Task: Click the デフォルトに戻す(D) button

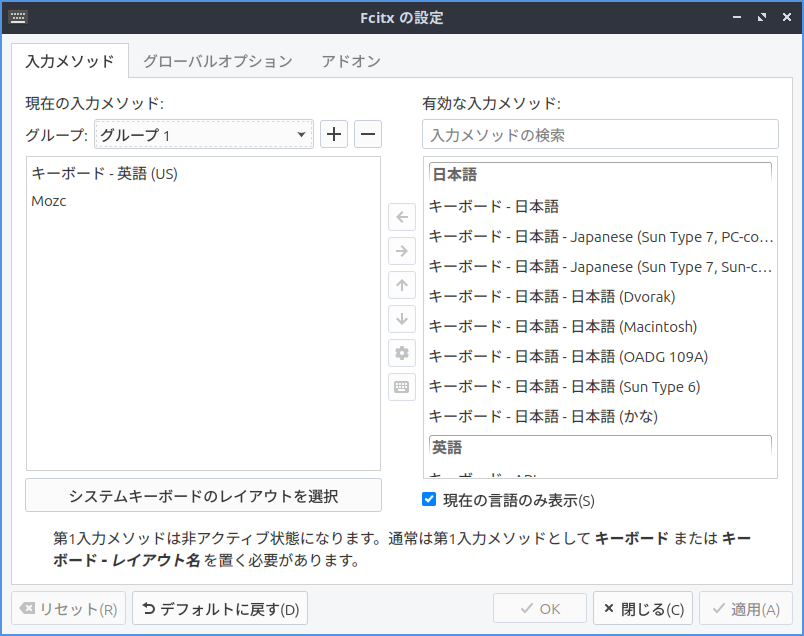Action: coord(220,608)
